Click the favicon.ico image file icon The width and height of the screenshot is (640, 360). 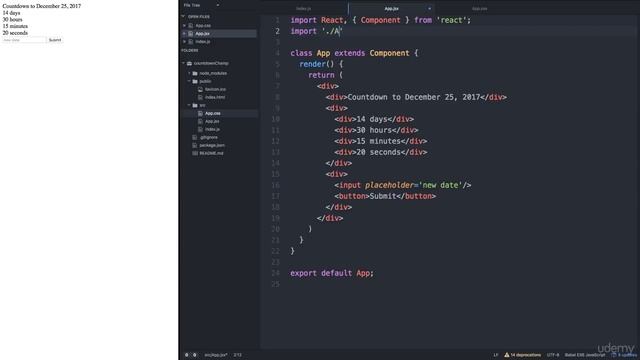(200, 89)
